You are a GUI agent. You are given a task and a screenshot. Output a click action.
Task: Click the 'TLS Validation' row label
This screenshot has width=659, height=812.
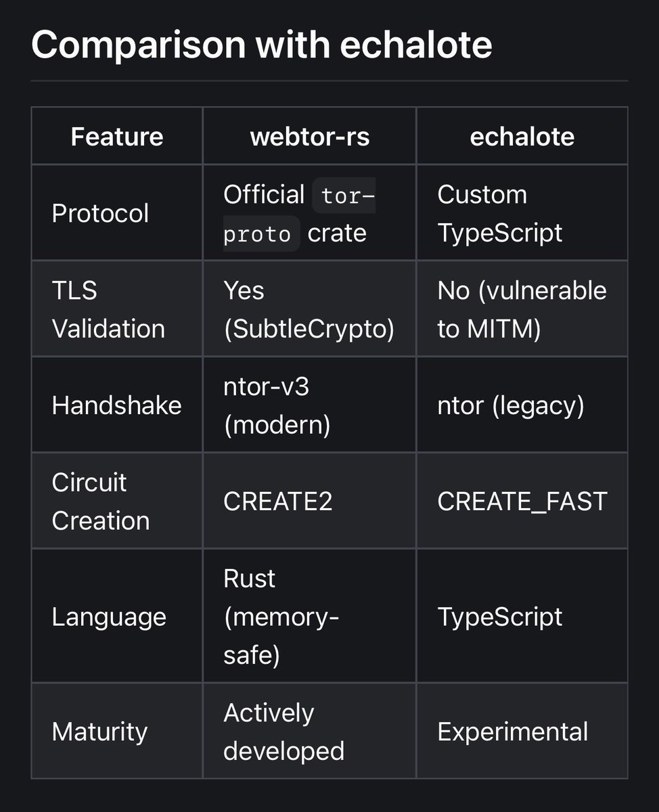[x=108, y=309]
